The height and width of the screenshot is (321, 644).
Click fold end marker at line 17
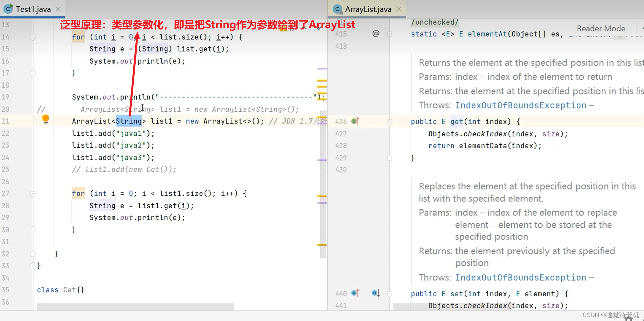tap(33, 73)
